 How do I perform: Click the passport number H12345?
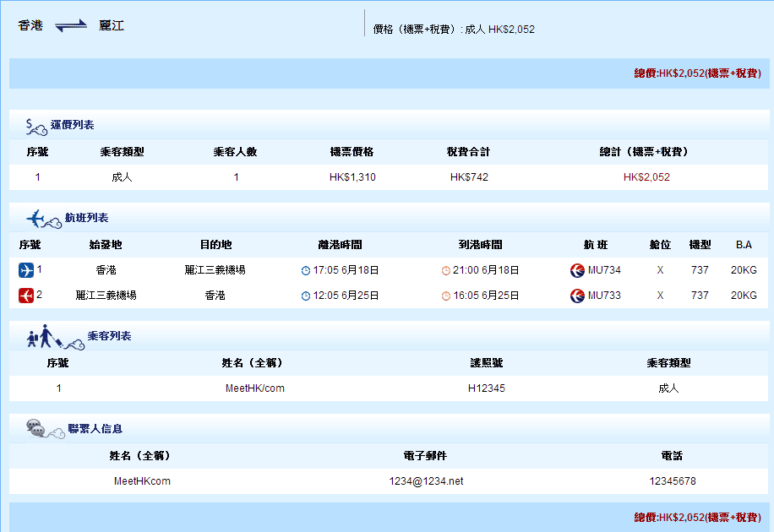486,388
